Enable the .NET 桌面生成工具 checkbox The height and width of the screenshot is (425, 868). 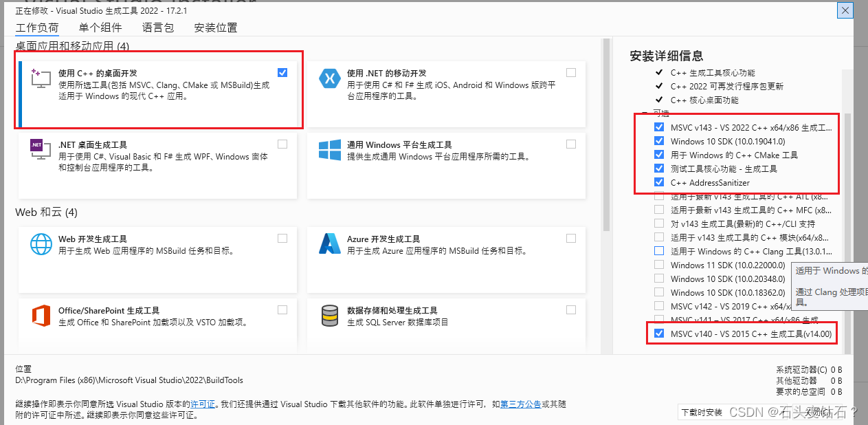pyautogui.click(x=282, y=144)
